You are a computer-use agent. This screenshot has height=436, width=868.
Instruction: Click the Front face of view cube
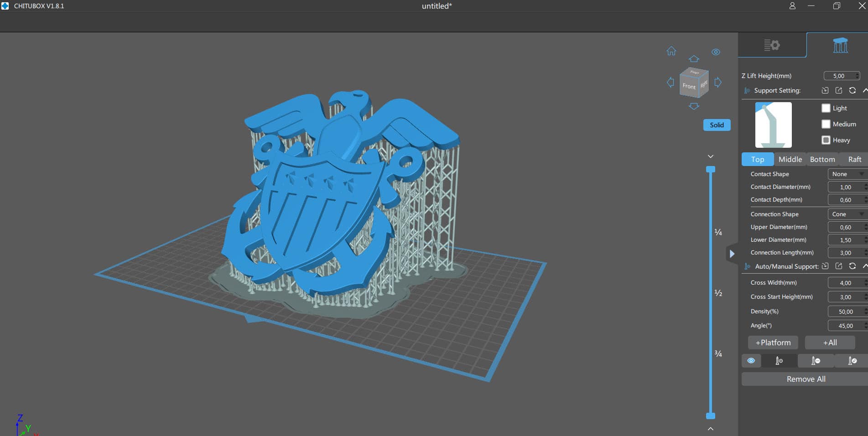coord(688,86)
